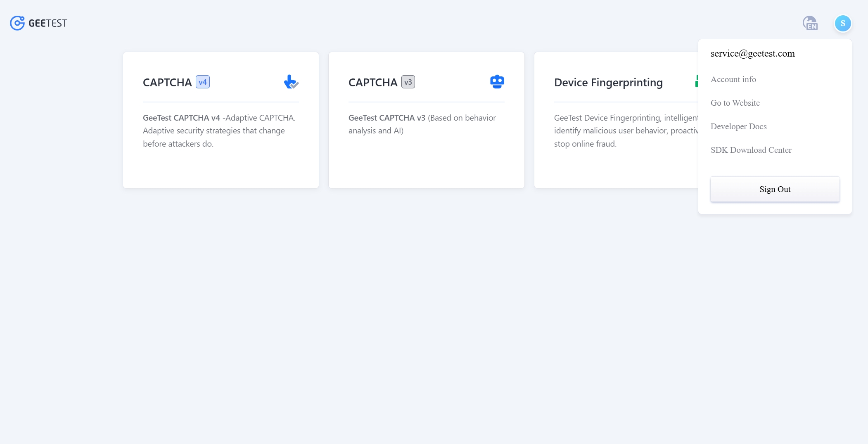The image size is (868, 444).
Task: Open the CAPTCHA v3 card title
Action: click(372, 83)
